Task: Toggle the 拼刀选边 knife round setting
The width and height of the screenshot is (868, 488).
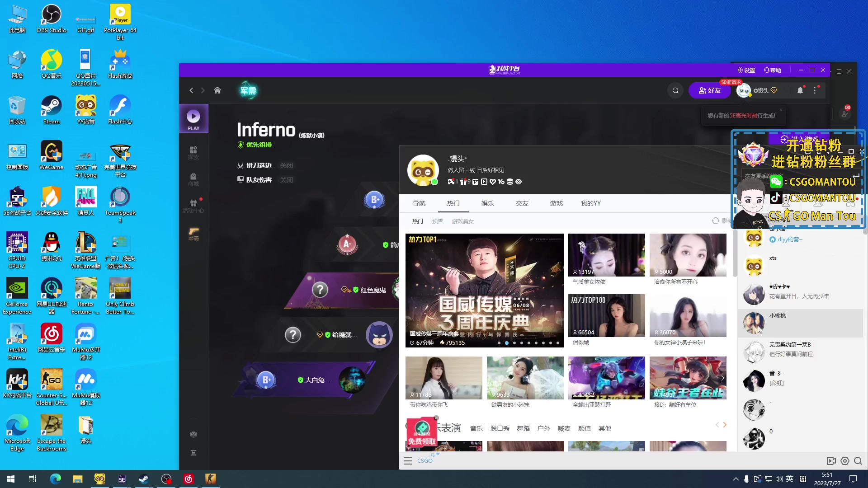Action: (286, 165)
